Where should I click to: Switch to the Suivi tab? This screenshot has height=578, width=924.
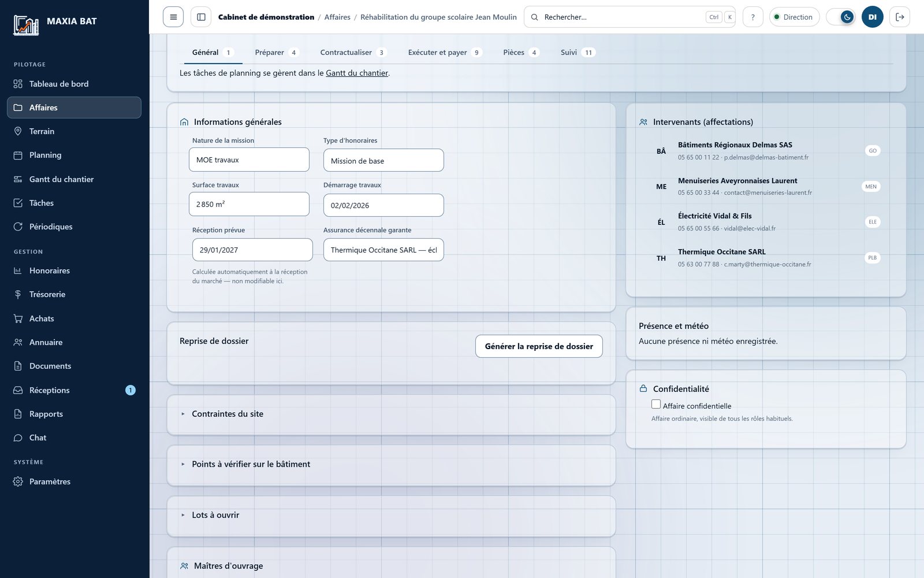[578, 53]
